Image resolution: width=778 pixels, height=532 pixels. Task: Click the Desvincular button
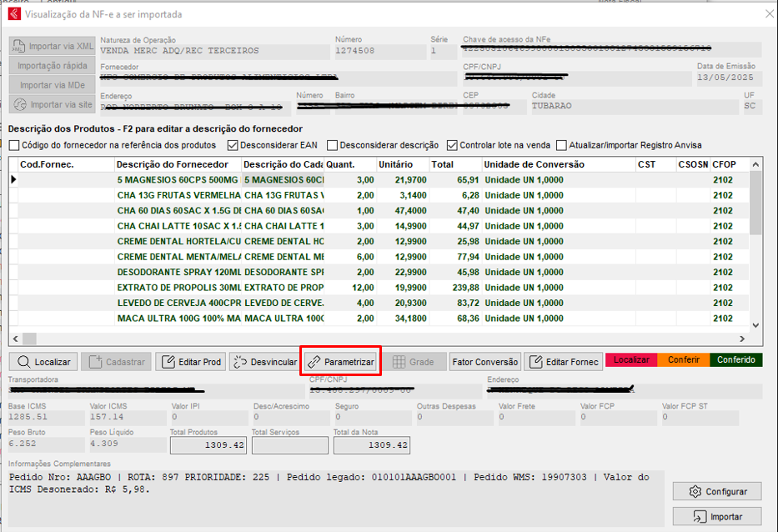pyautogui.click(x=263, y=362)
